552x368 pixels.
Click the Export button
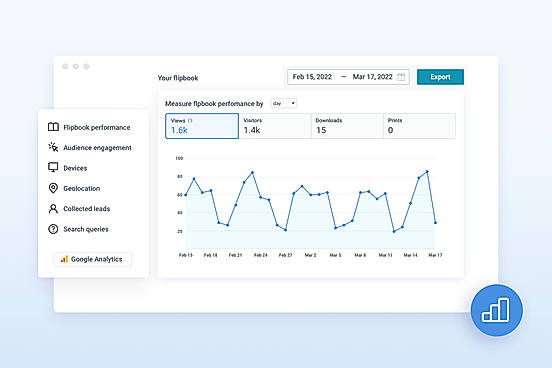point(440,77)
